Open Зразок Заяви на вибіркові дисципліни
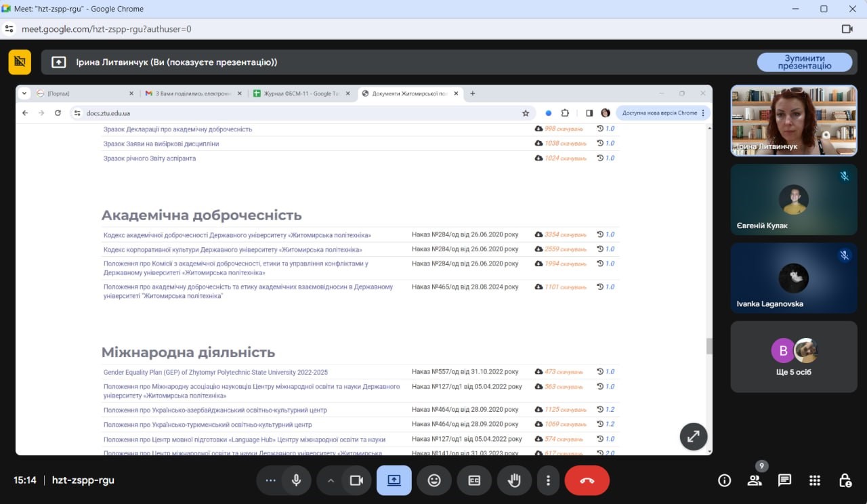Image resolution: width=867 pixels, height=504 pixels. coord(161,144)
